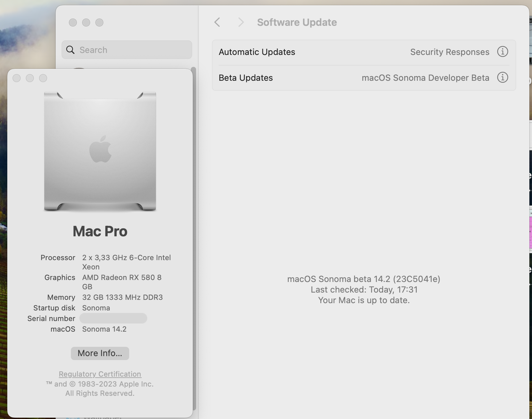Click the 32 GB 1333 MHz DDR3 value
This screenshot has height=419, width=532.
(122, 297)
